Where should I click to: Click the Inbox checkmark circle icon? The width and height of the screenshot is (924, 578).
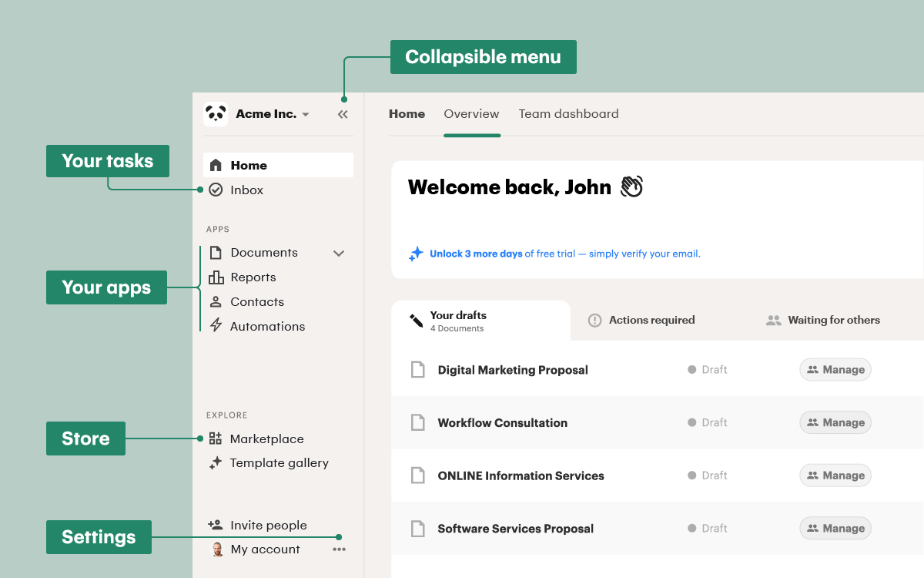pyautogui.click(x=216, y=190)
